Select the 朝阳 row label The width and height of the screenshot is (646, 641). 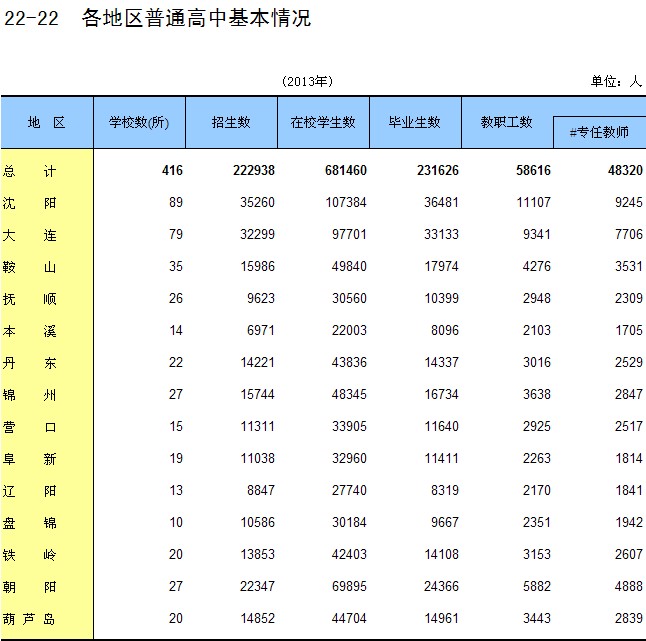tap(29, 587)
